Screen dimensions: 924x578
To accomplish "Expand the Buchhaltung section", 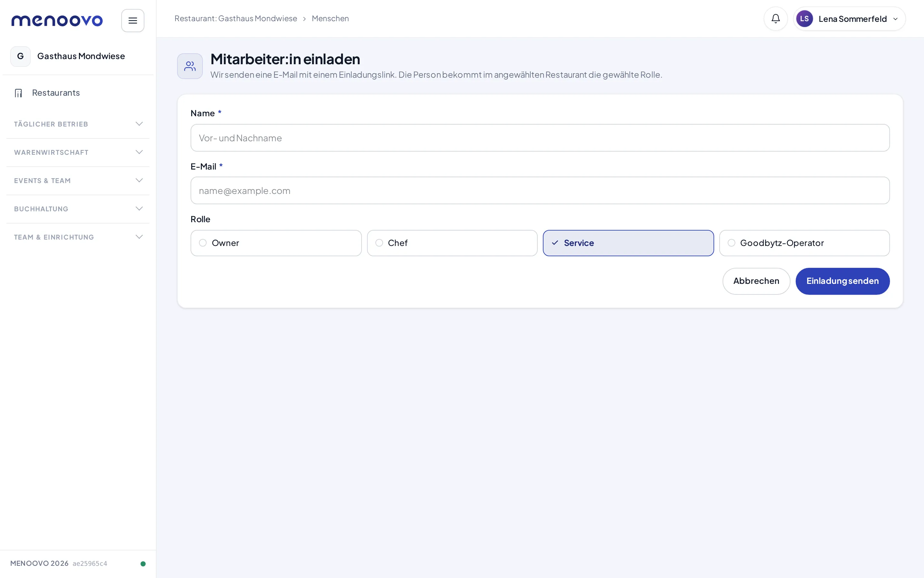I will 78,209.
